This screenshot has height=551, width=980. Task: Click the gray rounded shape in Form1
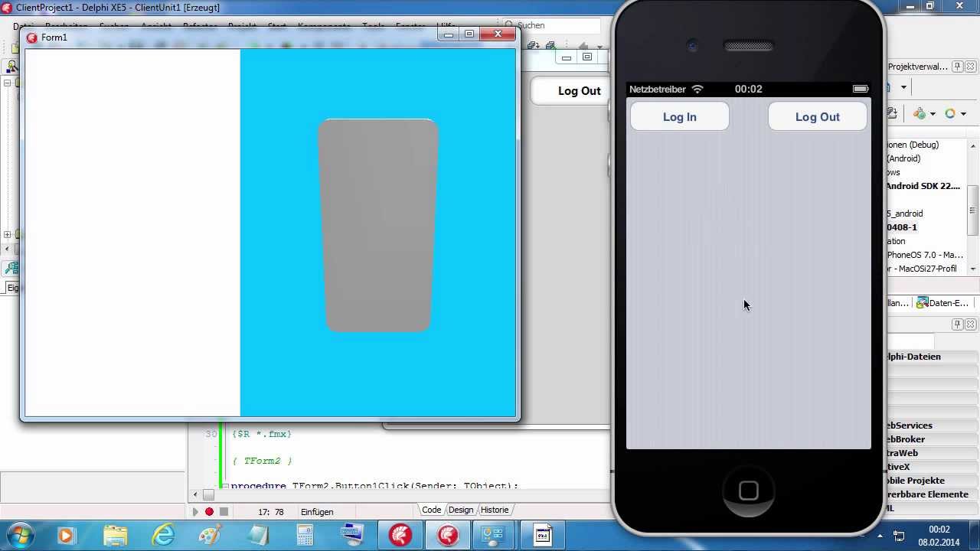(378, 226)
